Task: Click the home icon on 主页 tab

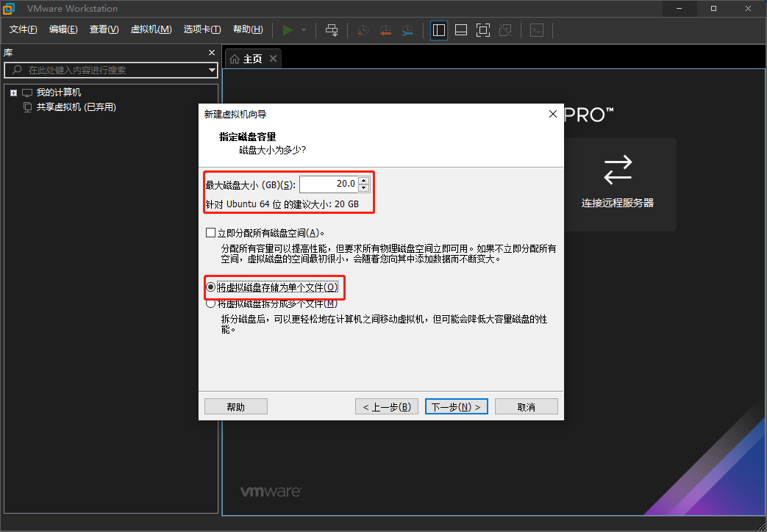Action: [235, 60]
